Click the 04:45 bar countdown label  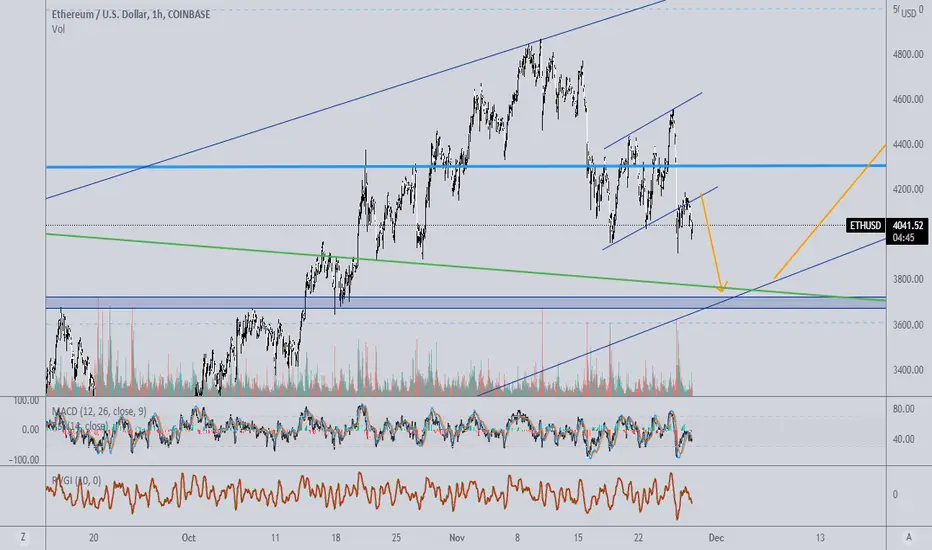pos(903,238)
